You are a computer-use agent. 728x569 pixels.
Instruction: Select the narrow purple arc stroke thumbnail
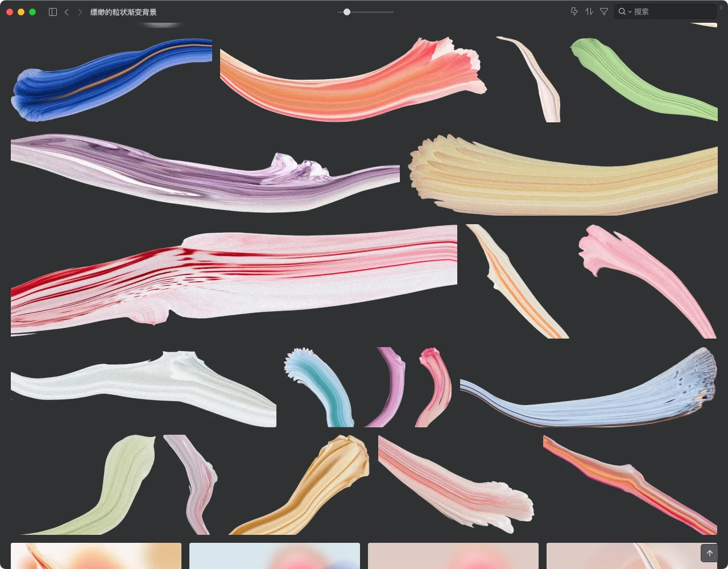pos(386,387)
